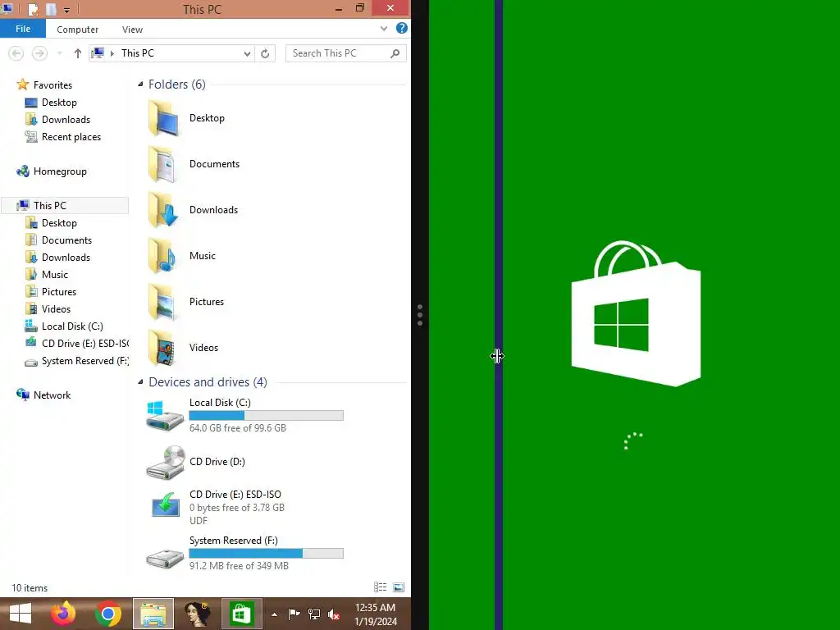The width and height of the screenshot is (840, 630).
Task: Open the Desktop folder in Folders section
Action: pos(163,118)
